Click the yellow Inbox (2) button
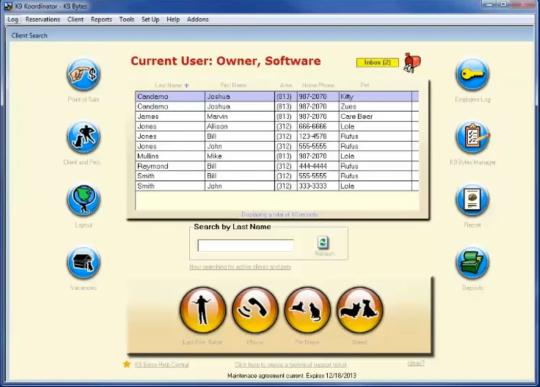This screenshot has height=387, width=540. pos(377,63)
